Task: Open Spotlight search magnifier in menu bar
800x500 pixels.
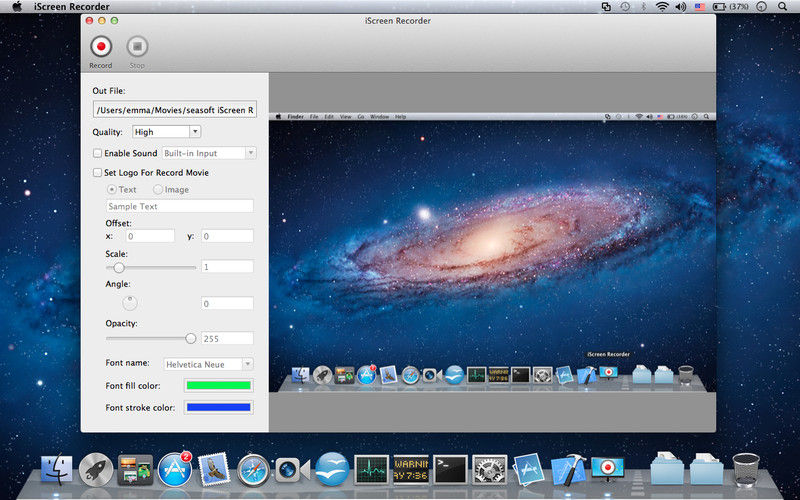Action: click(783, 7)
